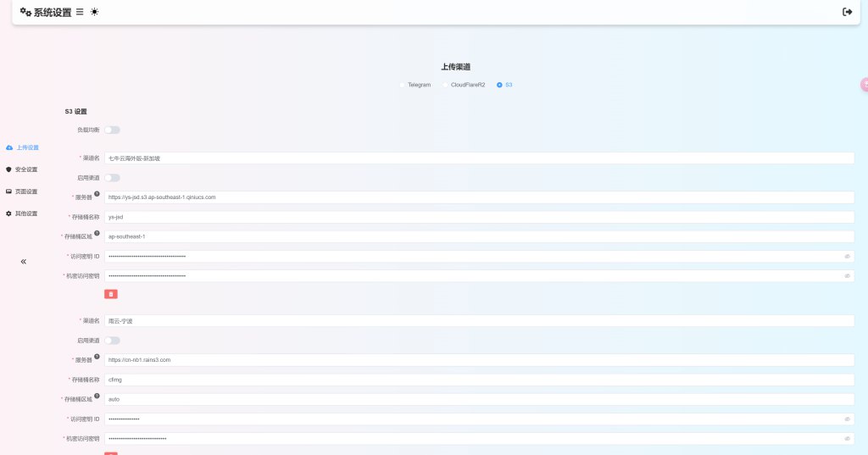Click help icon next to first 存储桶区域 label
The height and width of the screenshot is (455, 868).
(97, 233)
